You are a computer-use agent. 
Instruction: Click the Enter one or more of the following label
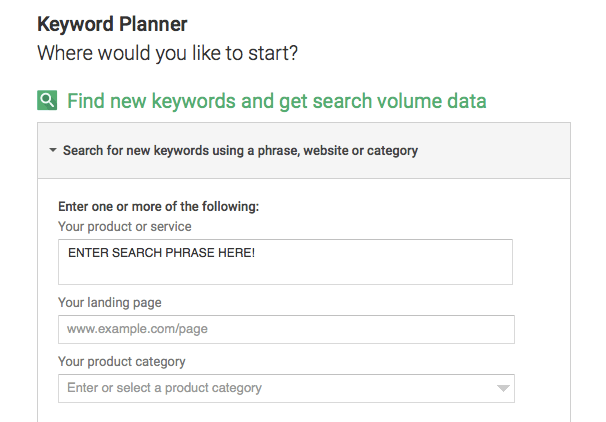pos(158,206)
